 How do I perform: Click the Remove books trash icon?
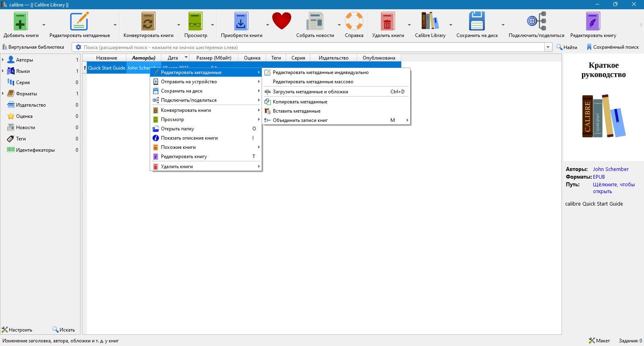pyautogui.click(x=387, y=21)
